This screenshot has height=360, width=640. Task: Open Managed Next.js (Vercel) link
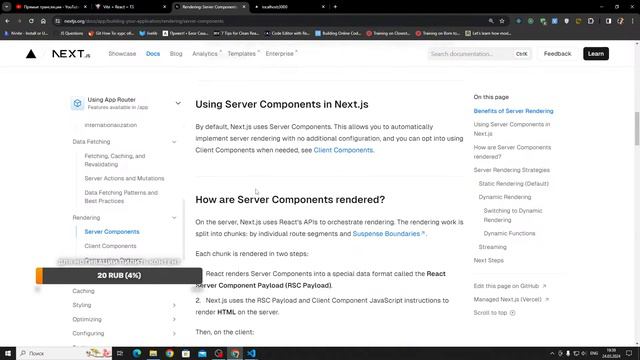(511, 299)
